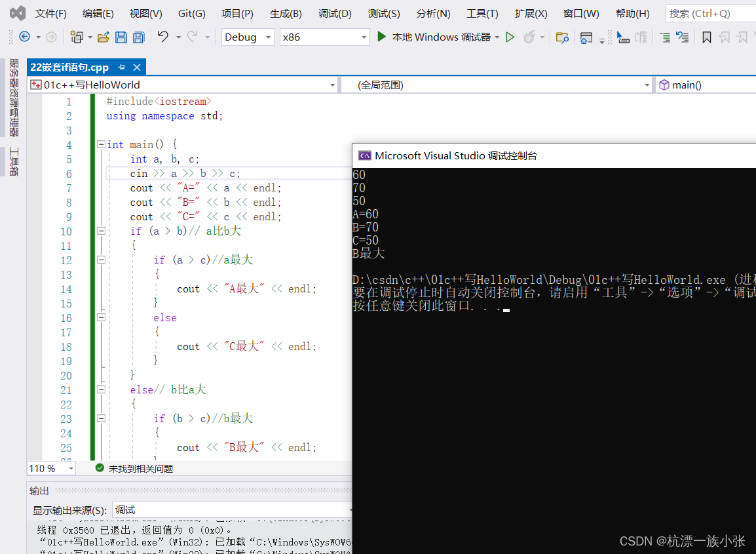756x554 pixels.
Task: Open the 分析(N) menu
Action: pyautogui.click(x=434, y=14)
